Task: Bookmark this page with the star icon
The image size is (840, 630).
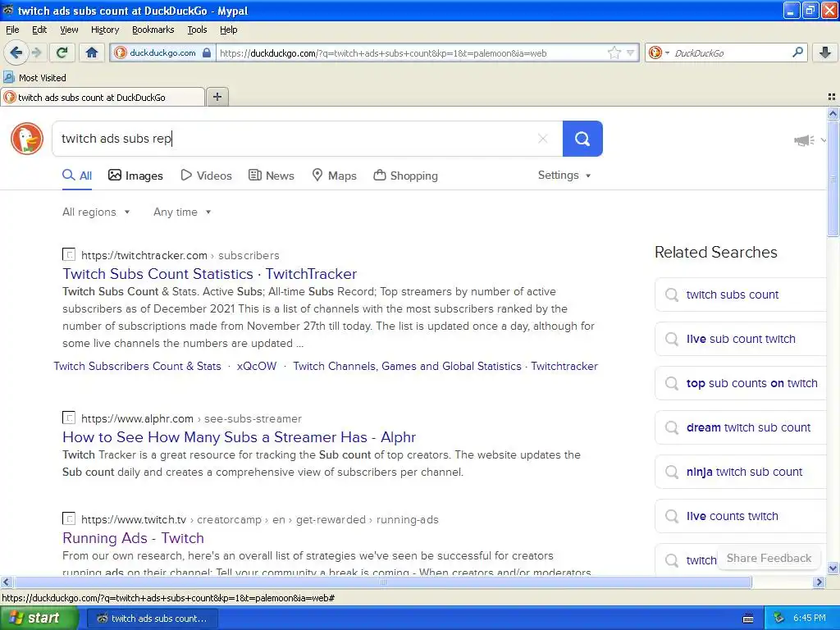Action: click(614, 52)
